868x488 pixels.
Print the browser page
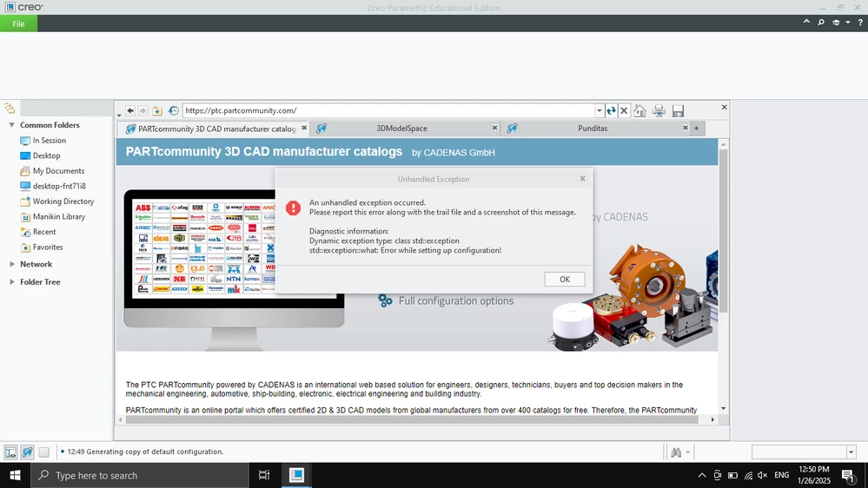pos(659,110)
